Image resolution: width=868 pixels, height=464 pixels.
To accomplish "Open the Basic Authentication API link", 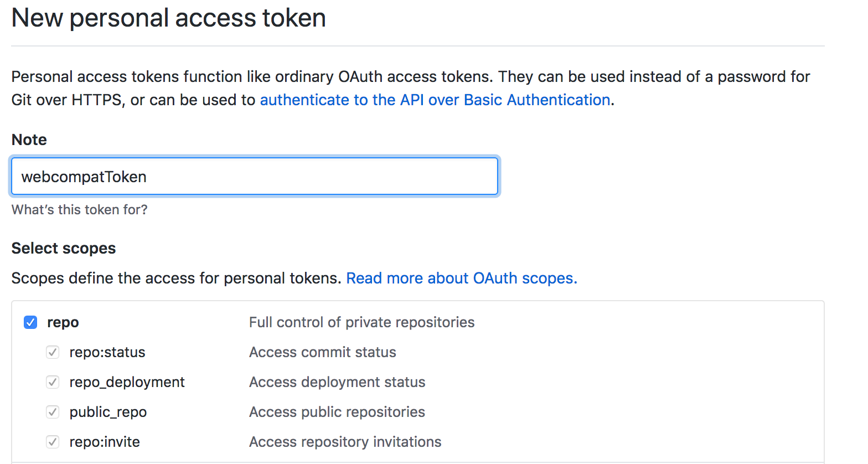I will click(435, 100).
